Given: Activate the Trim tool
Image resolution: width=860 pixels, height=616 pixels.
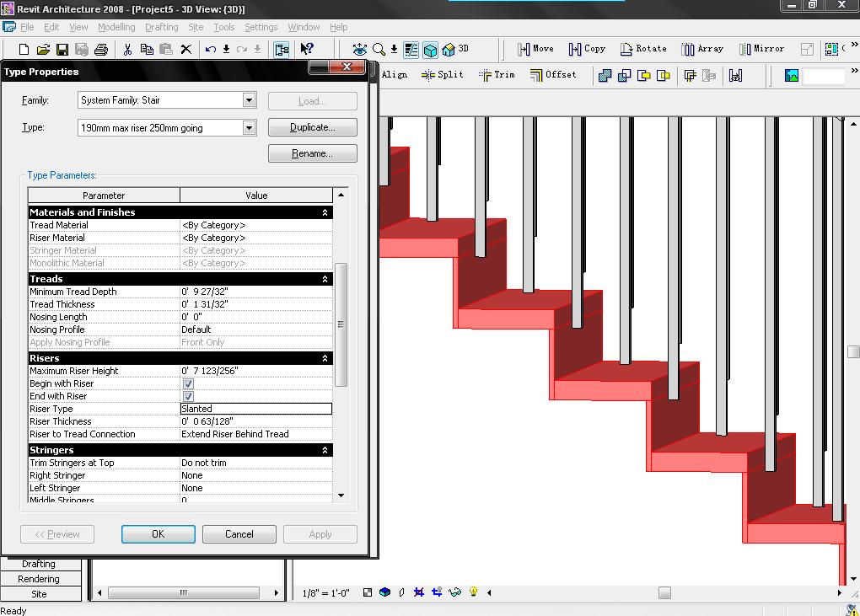Looking at the screenshot, I should pos(497,74).
